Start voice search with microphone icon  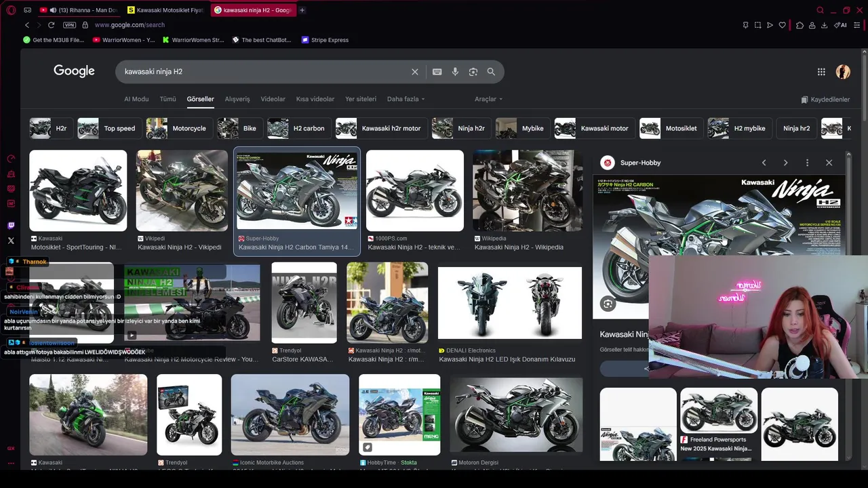tap(455, 72)
